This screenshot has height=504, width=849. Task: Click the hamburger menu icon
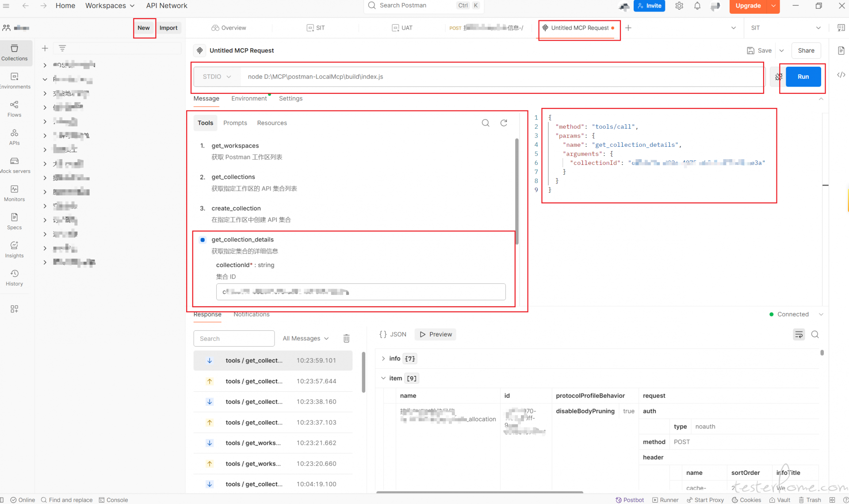(6, 6)
